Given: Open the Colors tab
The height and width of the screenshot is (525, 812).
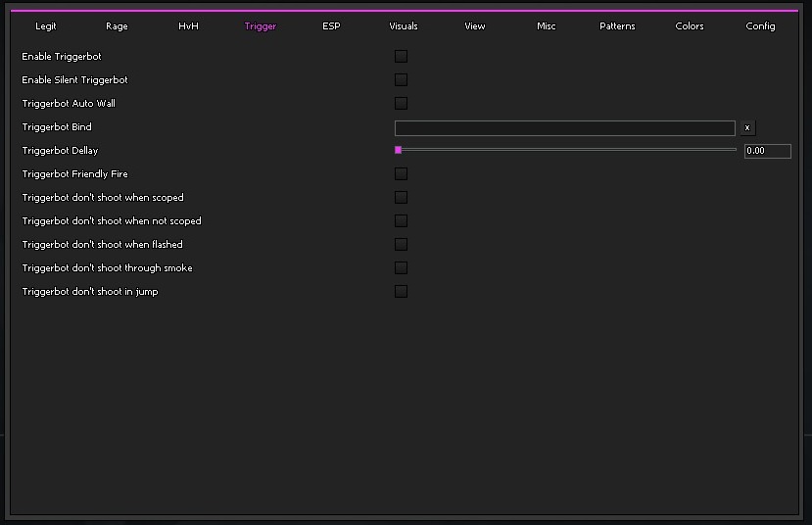Looking at the screenshot, I should (x=689, y=26).
